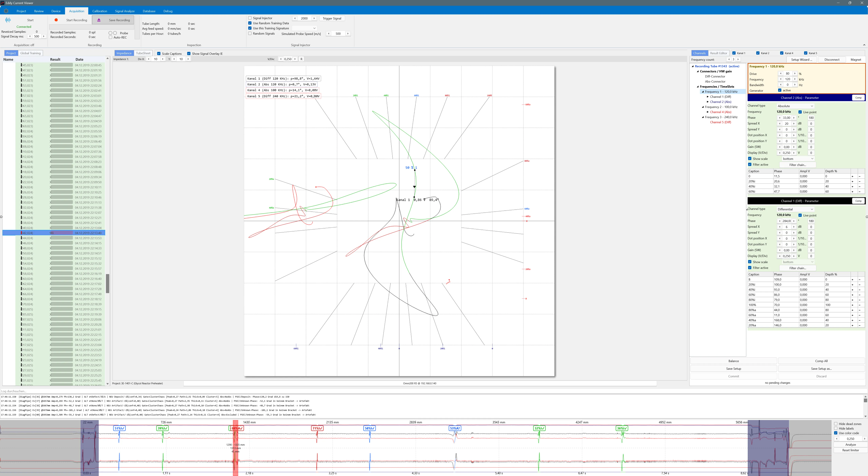Click the 53%A? marker on timeline

[x=455, y=428]
